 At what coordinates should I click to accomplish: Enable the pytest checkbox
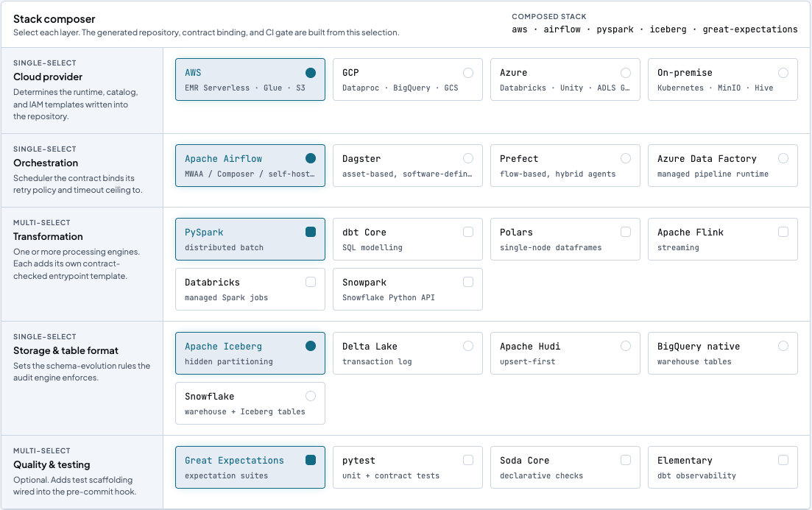click(x=468, y=460)
